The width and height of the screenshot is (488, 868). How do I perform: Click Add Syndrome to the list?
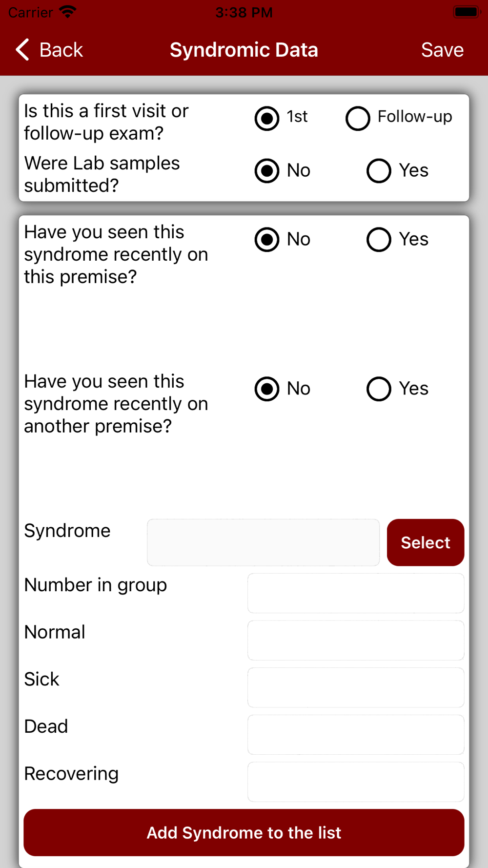point(244,832)
